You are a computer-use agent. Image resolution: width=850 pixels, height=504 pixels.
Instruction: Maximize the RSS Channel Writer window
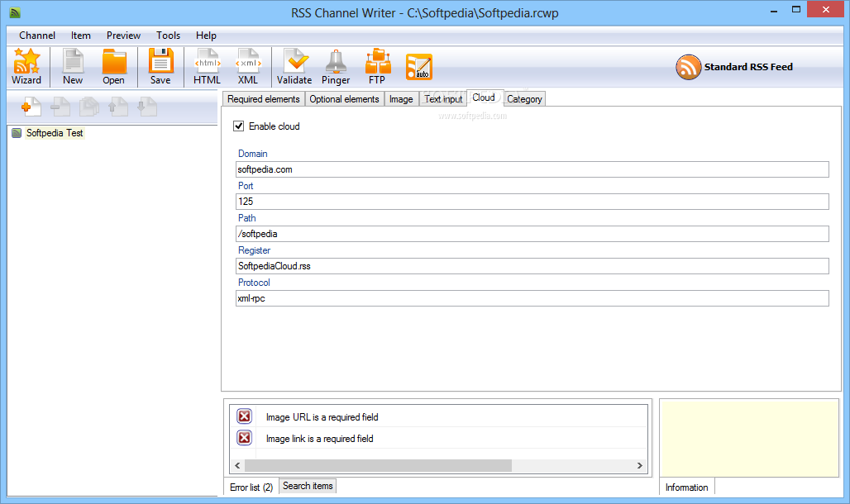click(795, 9)
